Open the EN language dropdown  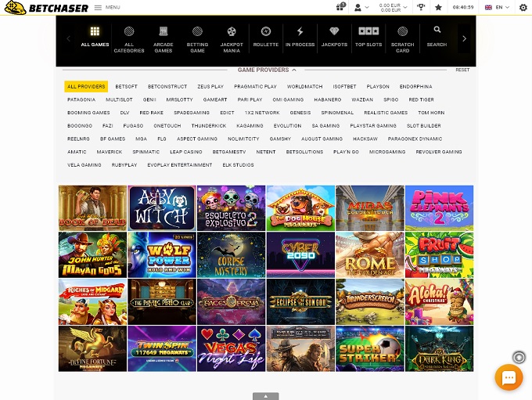coord(497,7)
